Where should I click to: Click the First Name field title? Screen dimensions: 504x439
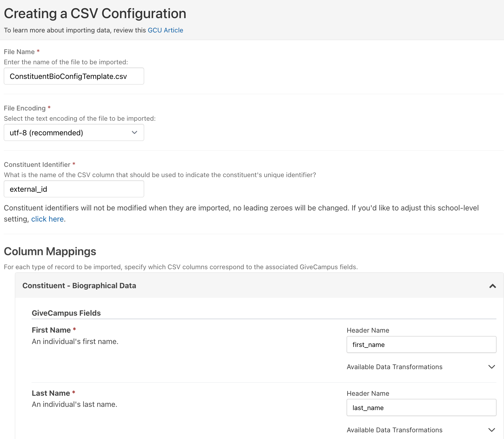tap(51, 330)
